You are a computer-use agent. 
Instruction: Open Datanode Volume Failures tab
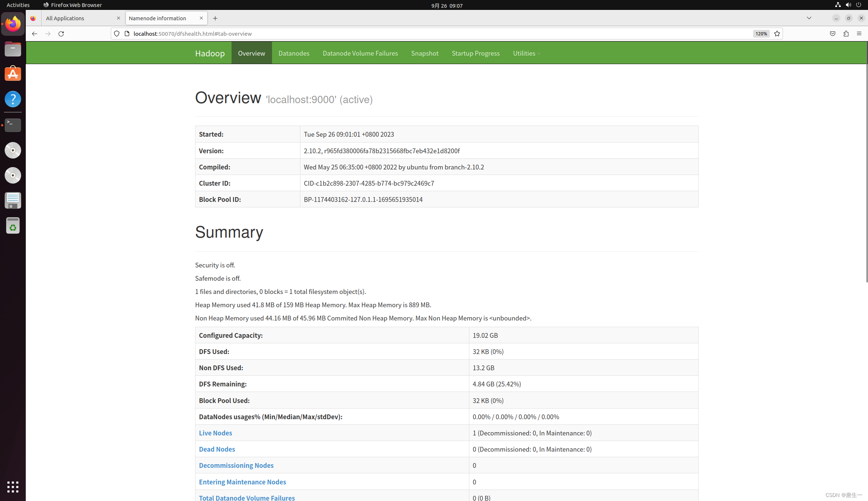tap(360, 53)
